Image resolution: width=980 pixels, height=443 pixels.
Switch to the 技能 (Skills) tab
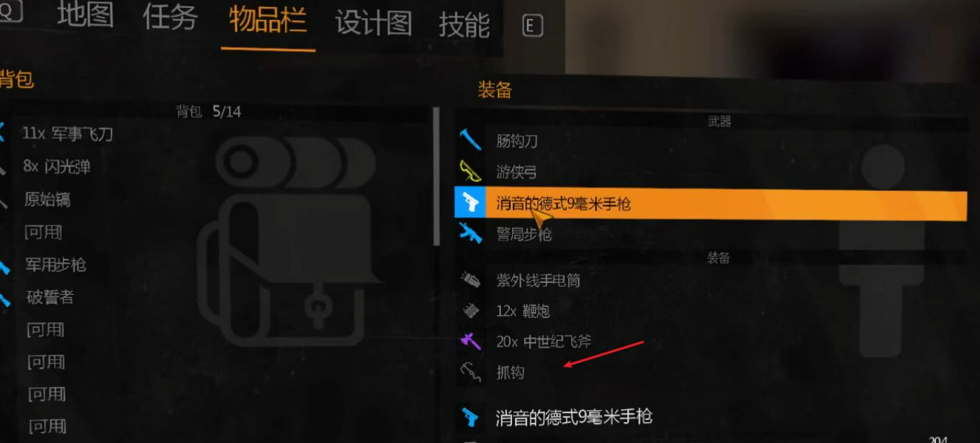click(464, 25)
